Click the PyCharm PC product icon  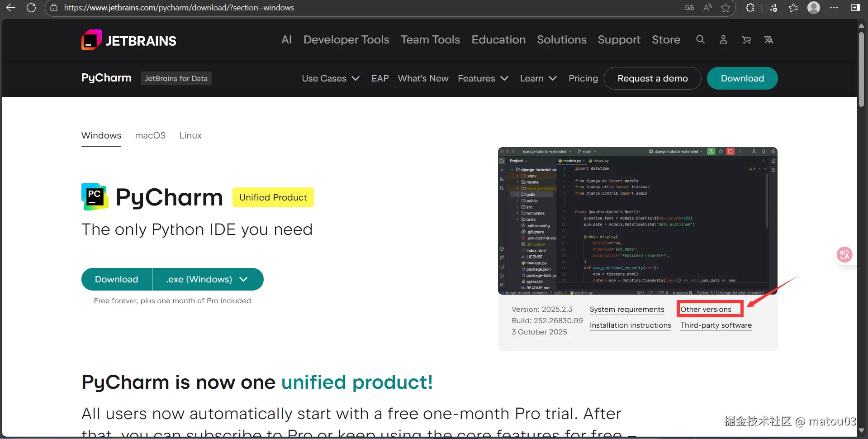(95, 197)
